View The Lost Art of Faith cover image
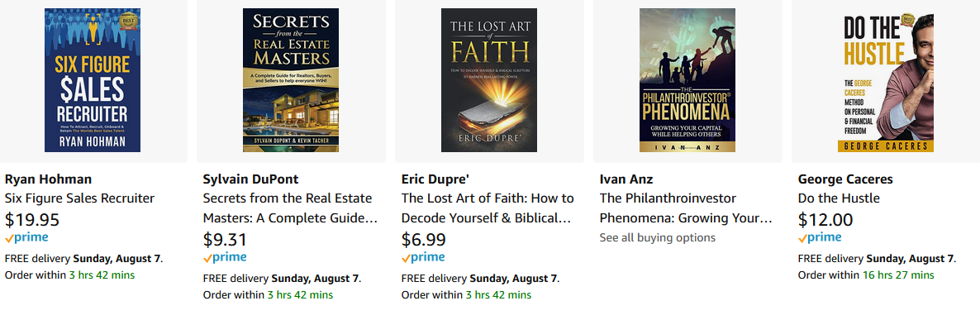Screen dimensions: 980x320 pos(489,80)
